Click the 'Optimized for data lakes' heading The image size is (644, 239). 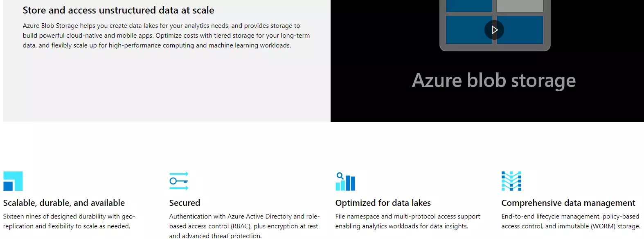(x=383, y=203)
